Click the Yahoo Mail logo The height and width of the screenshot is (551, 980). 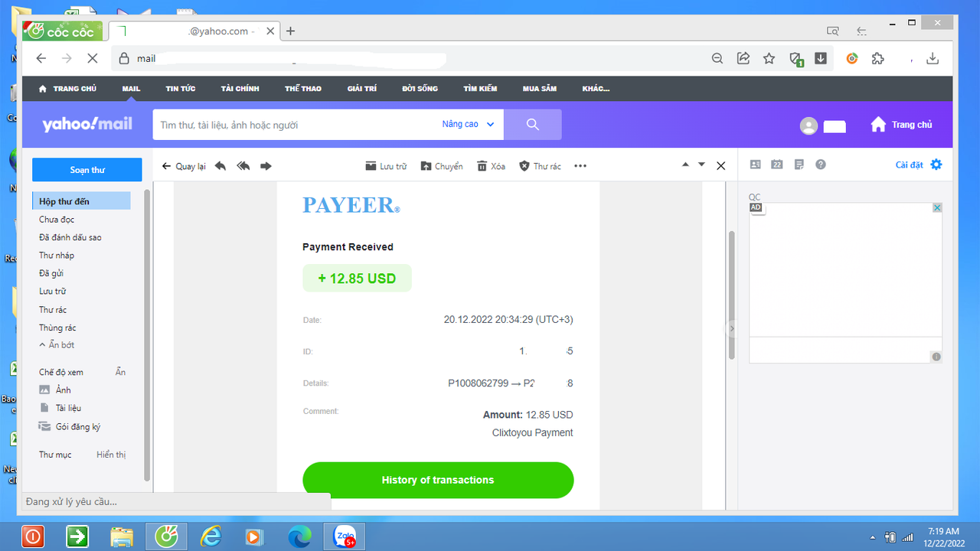click(x=87, y=124)
